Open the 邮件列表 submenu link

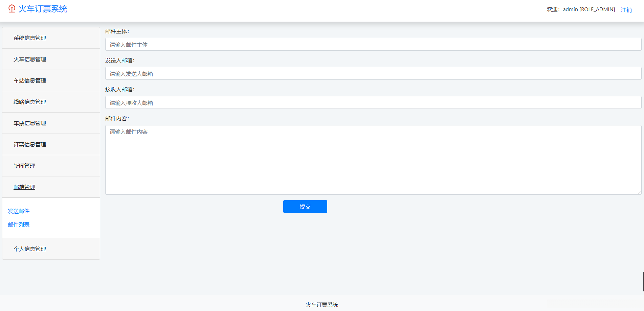click(x=19, y=224)
